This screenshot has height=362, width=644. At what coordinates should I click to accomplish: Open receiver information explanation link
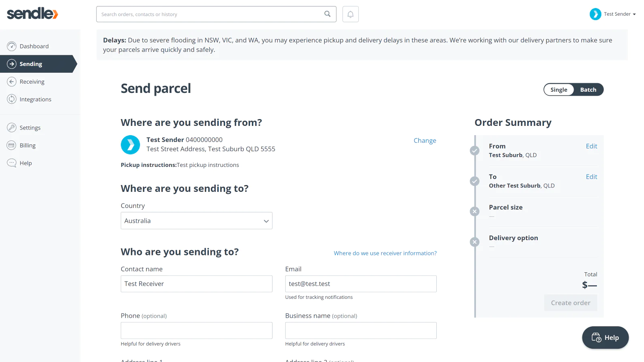point(385,253)
